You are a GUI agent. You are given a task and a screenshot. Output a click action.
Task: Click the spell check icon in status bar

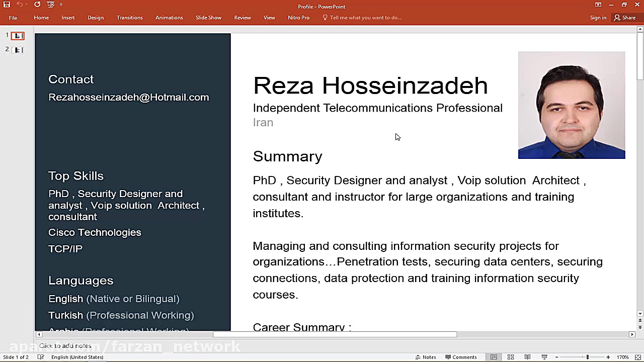(x=41, y=357)
